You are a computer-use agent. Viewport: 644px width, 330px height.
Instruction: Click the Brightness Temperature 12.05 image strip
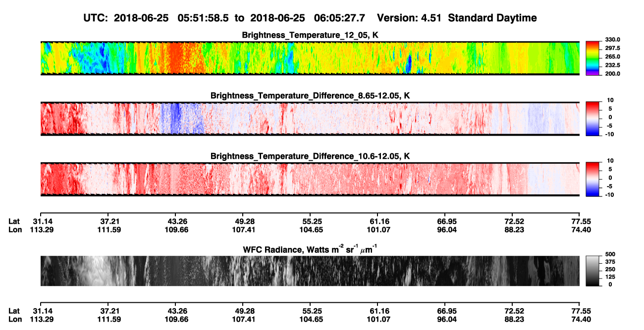(x=310, y=58)
